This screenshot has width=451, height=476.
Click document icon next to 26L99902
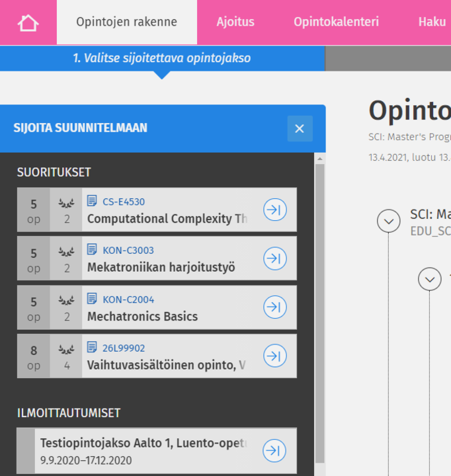(x=92, y=348)
